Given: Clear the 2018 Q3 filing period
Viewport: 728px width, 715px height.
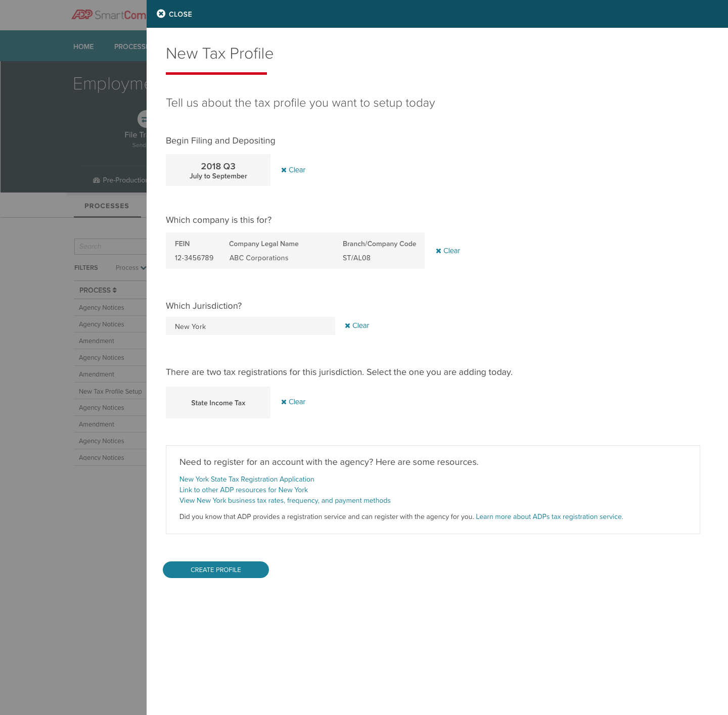Looking at the screenshot, I should tap(293, 170).
